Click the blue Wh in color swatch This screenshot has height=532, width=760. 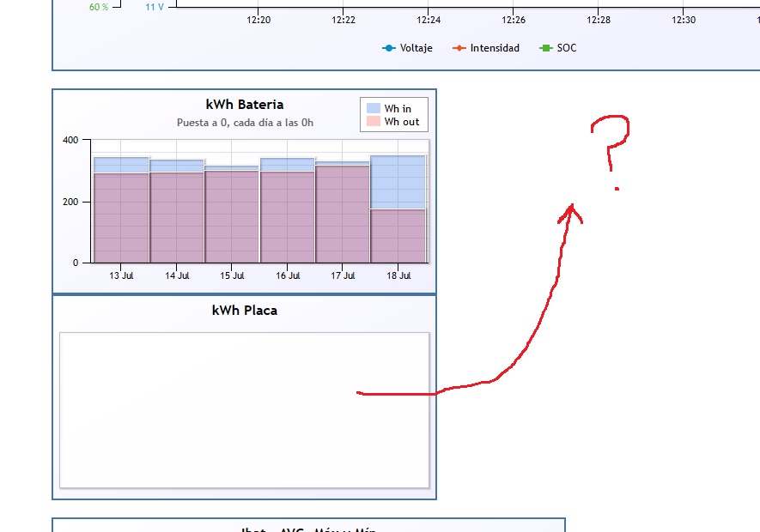pos(374,108)
